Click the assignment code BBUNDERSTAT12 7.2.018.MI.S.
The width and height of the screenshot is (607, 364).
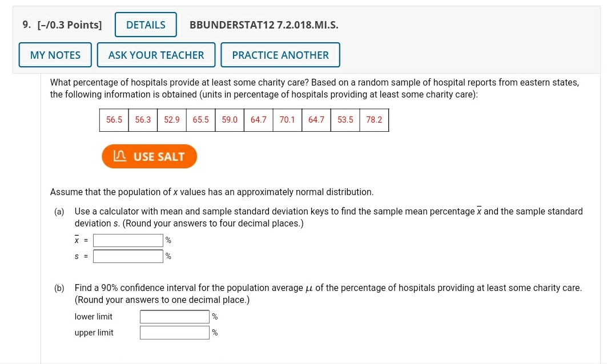[x=264, y=25]
